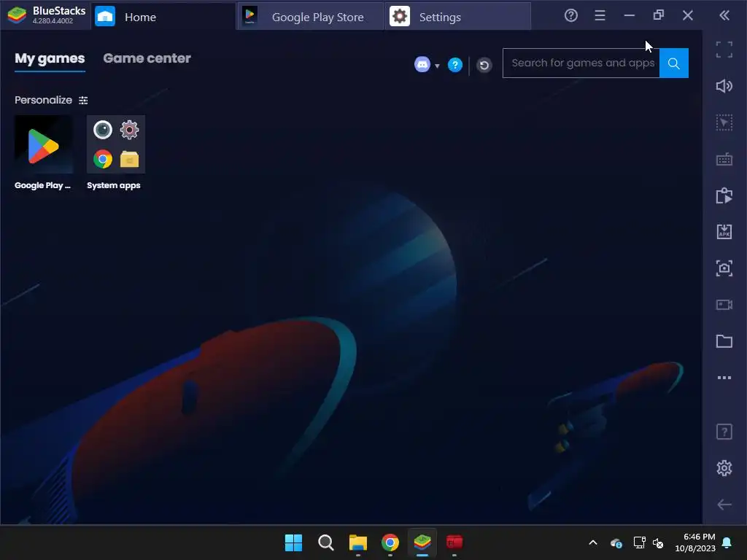Open the notification bell in taskbar

pyautogui.click(x=727, y=542)
